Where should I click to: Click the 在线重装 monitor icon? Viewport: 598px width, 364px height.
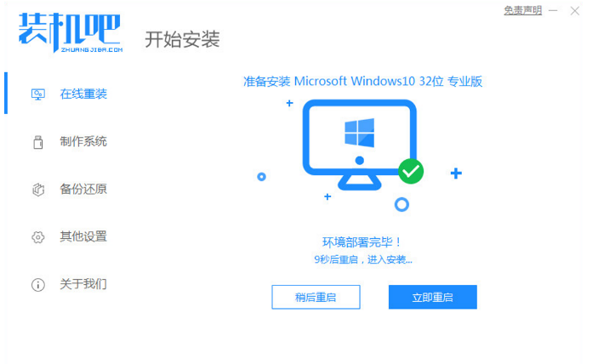click(38, 94)
